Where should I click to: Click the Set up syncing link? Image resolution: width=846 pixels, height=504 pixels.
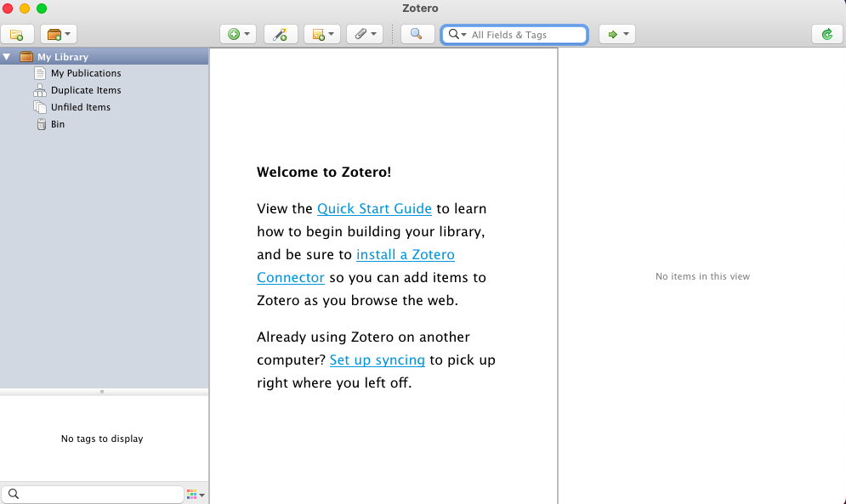[378, 360]
